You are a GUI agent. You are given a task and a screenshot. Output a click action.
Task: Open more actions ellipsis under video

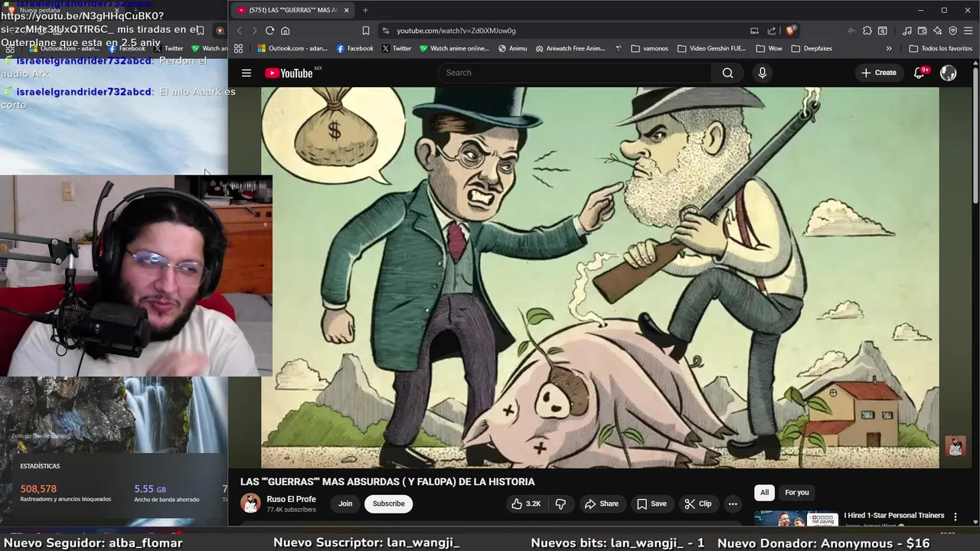pyautogui.click(x=733, y=504)
